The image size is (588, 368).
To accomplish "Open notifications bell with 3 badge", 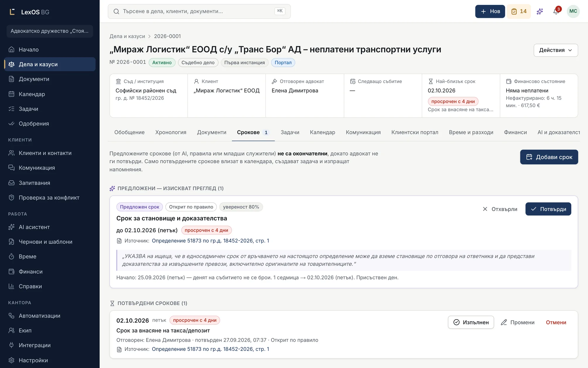I will [556, 11].
